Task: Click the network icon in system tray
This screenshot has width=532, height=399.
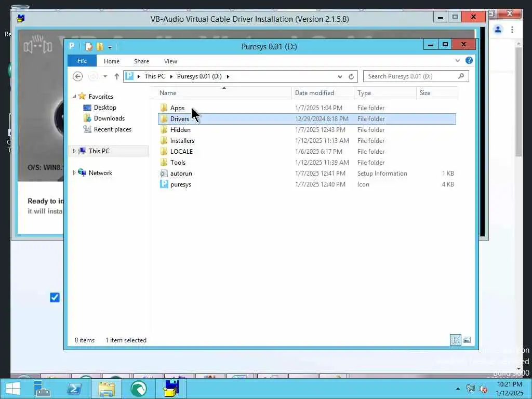Action: [470, 389]
